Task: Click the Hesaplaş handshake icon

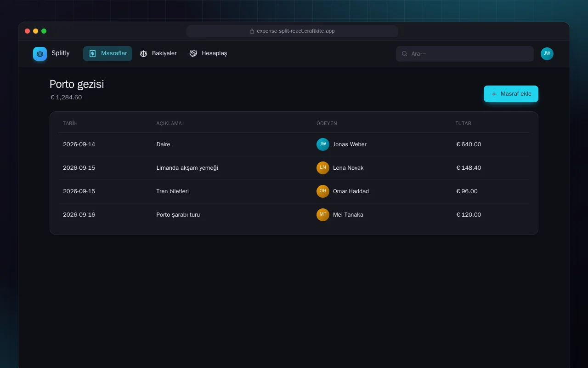Action: pos(193,53)
